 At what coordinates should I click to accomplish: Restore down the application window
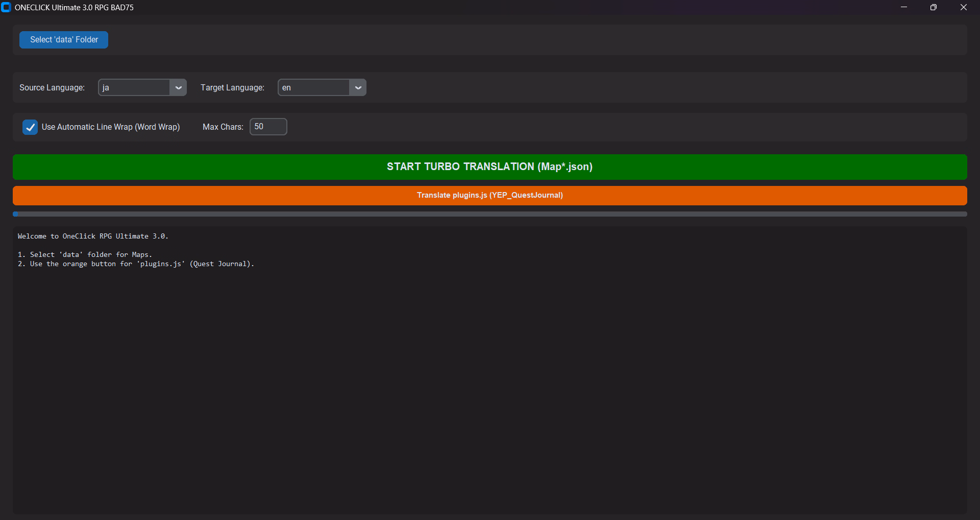pos(934,8)
